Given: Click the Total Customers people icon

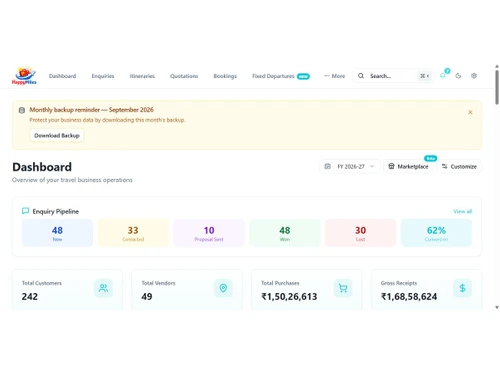Looking at the screenshot, I should coord(103,288).
